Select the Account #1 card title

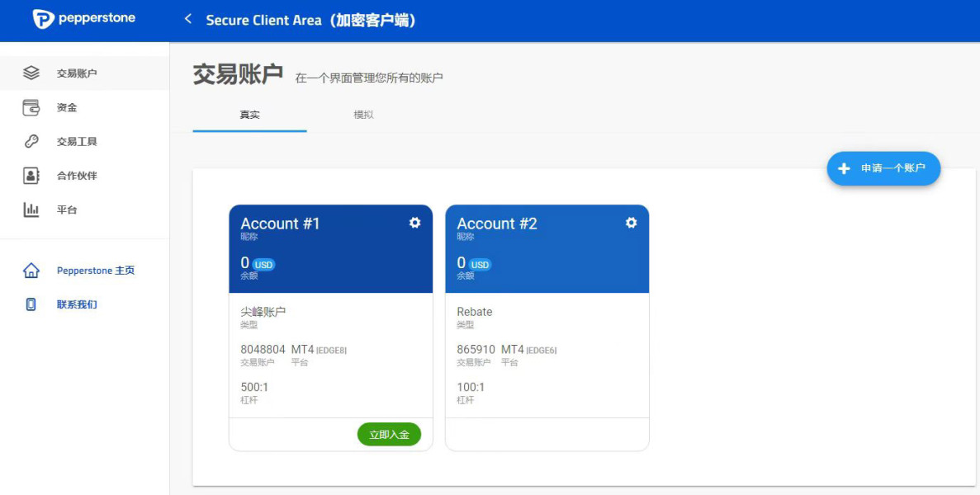280,224
